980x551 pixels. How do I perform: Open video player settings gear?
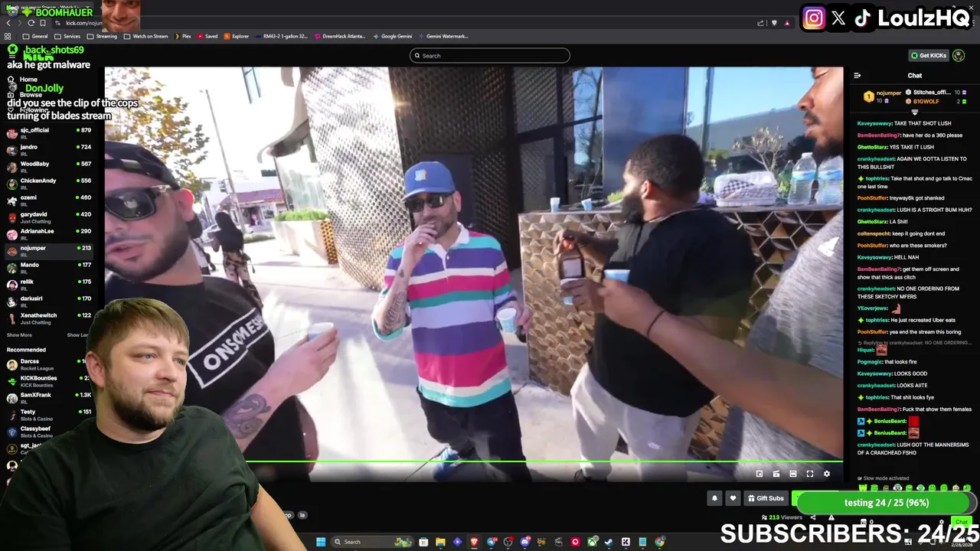(827, 474)
